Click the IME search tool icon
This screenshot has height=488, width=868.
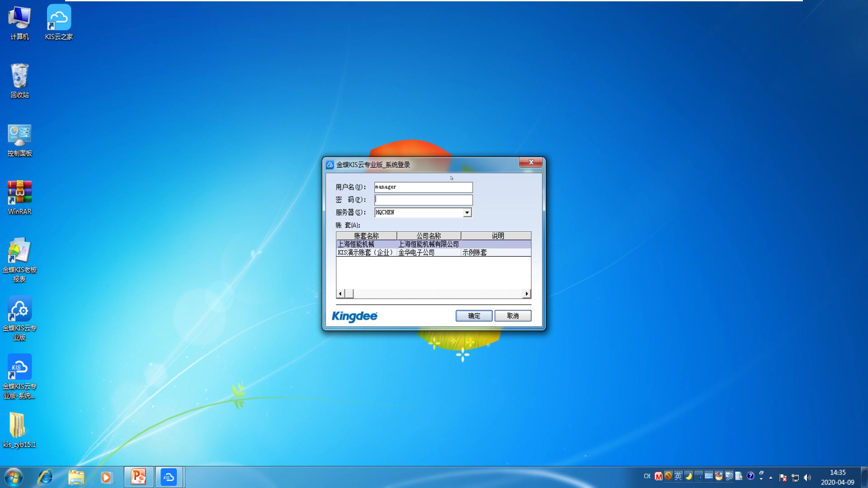click(x=729, y=476)
